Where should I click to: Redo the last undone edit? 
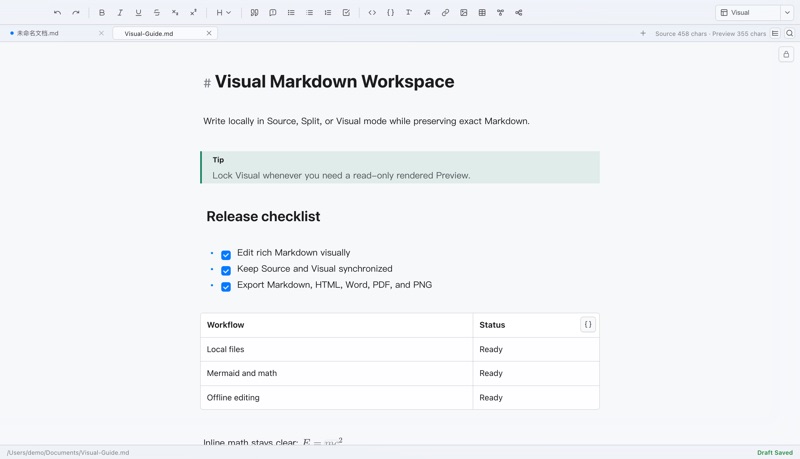point(76,13)
